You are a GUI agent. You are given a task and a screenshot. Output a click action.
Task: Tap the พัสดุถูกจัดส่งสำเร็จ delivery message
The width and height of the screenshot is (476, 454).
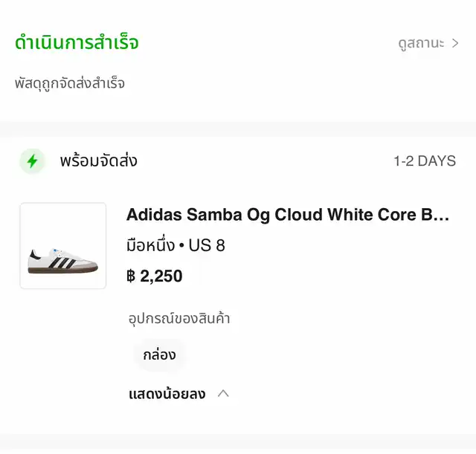(x=70, y=83)
